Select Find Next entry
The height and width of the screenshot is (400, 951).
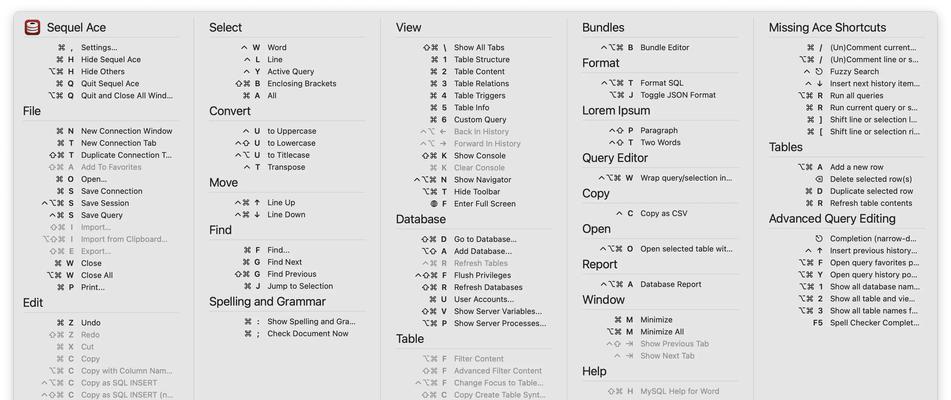pos(284,262)
